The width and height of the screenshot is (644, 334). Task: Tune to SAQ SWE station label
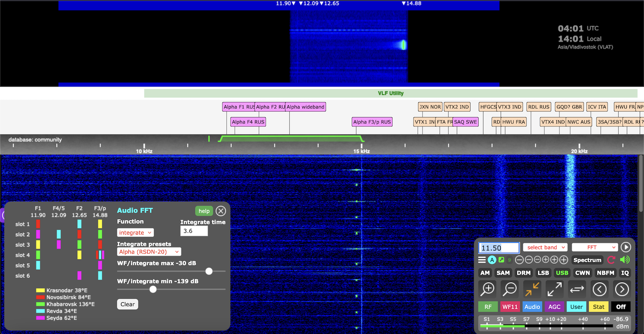(465, 122)
